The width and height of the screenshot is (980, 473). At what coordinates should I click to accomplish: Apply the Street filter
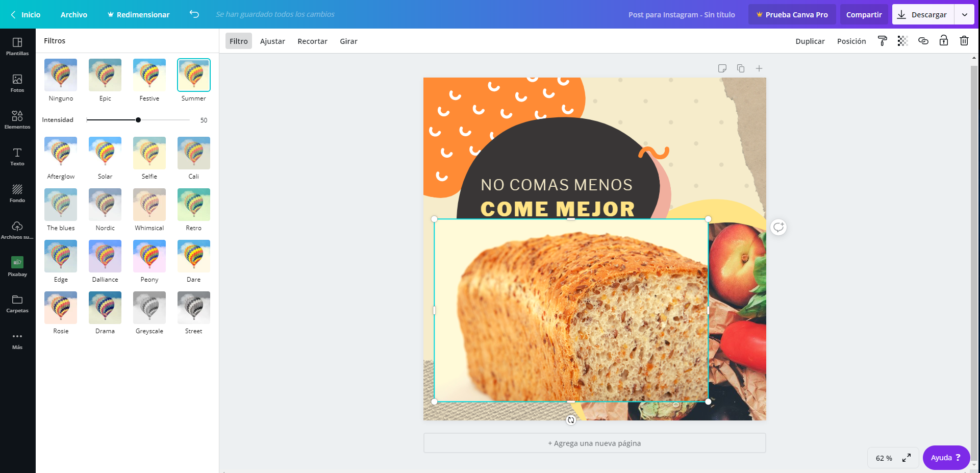(x=194, y=308)
